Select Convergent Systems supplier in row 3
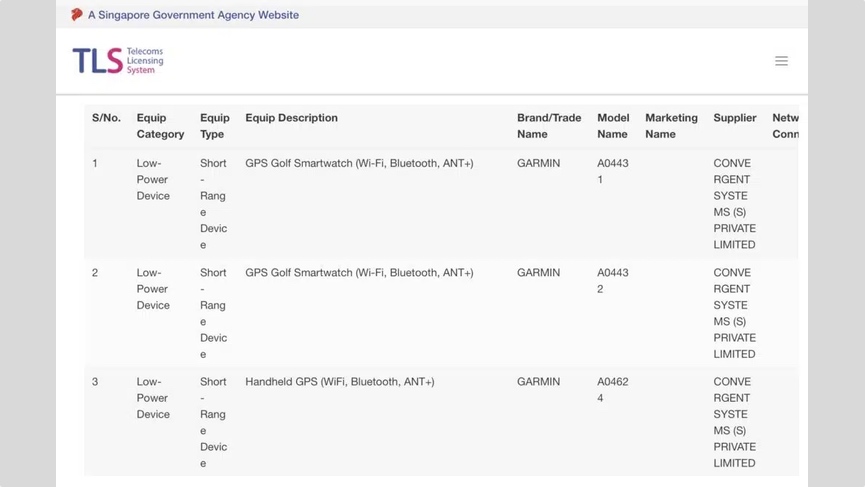Viewport: 865px width, 487px height. (735, 422)
